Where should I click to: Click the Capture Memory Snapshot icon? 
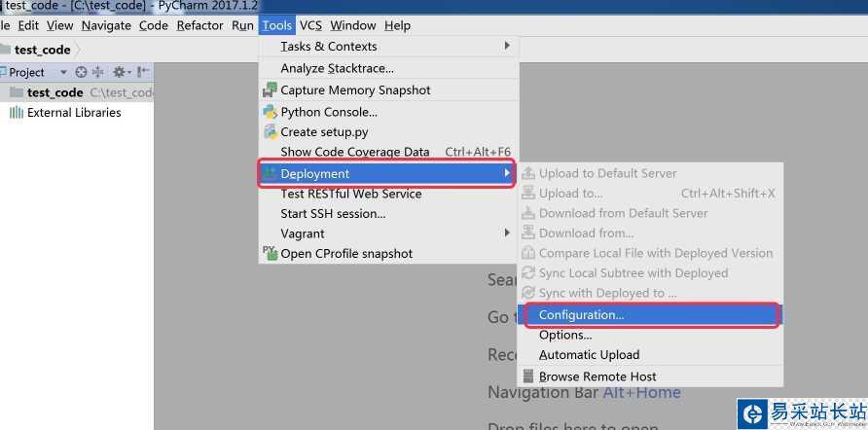pyautogui.click(x=270, y=90)
